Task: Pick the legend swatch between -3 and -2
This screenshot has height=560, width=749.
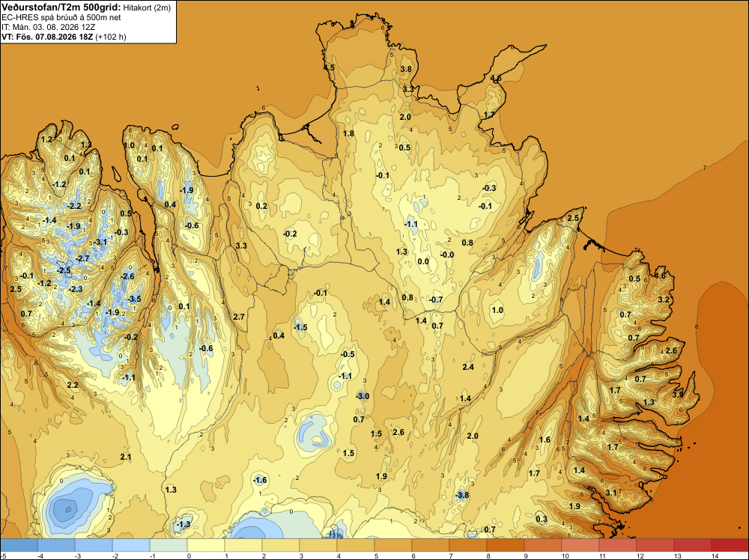Action: pyautogui.click(x=94, y=545)
